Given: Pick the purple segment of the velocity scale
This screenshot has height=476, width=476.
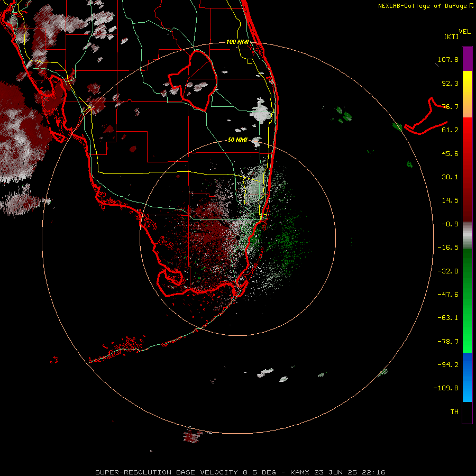Looking at the screenshot, I should point(467,59).
